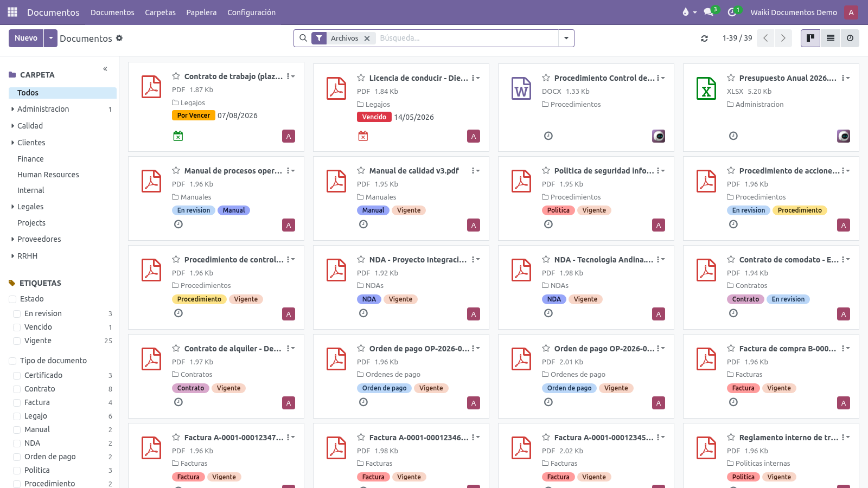Image resolution: width=868 pixels, height=488 pixels.
Task: Collapse the sidebar with double-chevron icon
Action: (x=105, y=69)
